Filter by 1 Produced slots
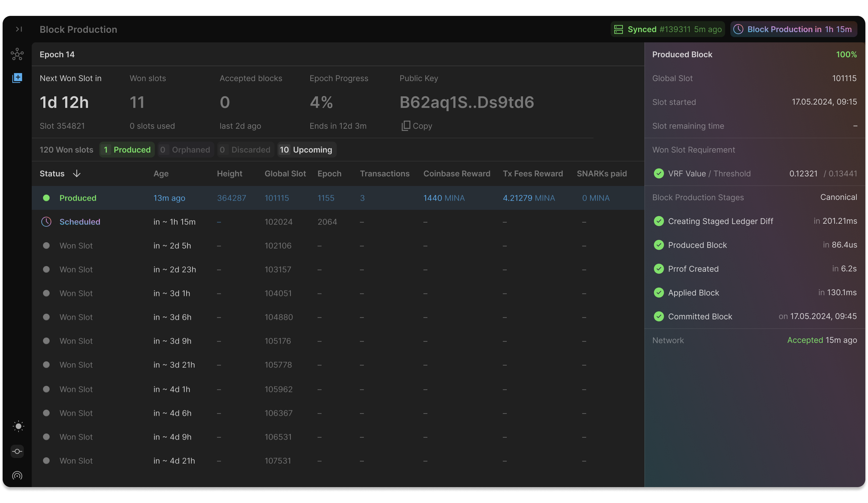 click(x=127, y=150)
